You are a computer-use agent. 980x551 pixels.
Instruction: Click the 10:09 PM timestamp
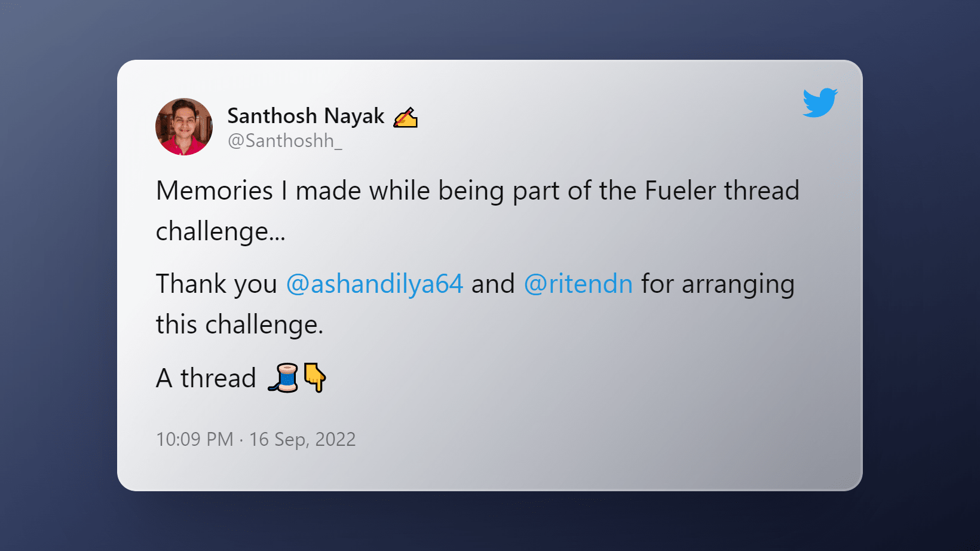pos(195,439)
